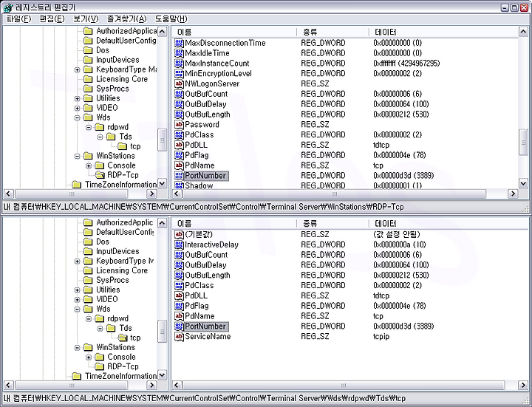Click DWORD icon next to MaxIdleTime
532x407 pixels.
(x=179, y=53)
